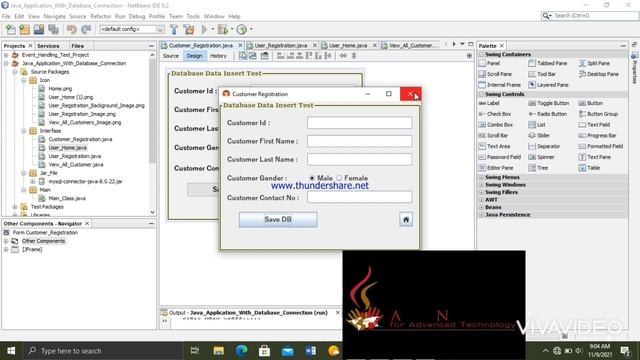This screenshot has width=640, height=360.
Task: Click the IDE search box
Action: (590, 16)
